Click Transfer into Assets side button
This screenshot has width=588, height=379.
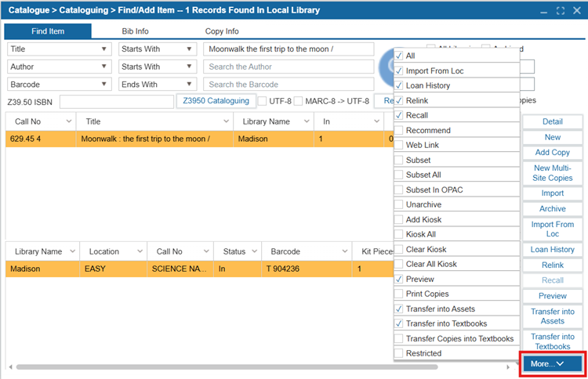coord(553,316)
